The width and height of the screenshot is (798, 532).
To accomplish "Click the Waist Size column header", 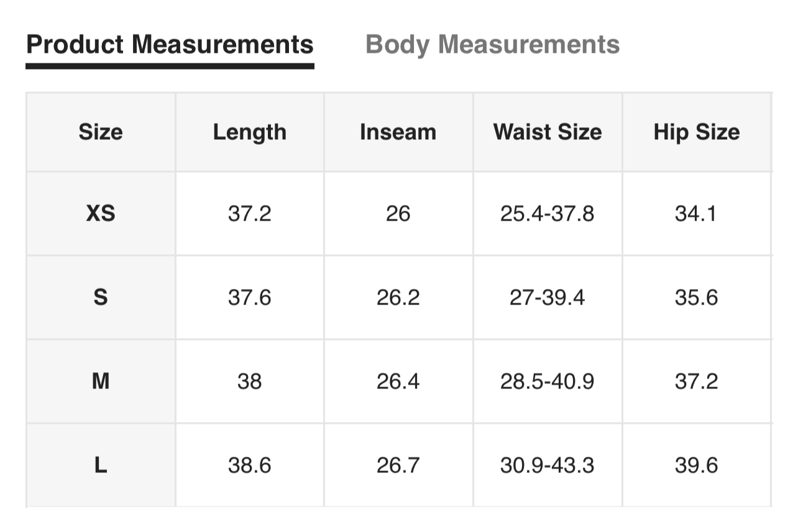I will click(x=547, y=132).
